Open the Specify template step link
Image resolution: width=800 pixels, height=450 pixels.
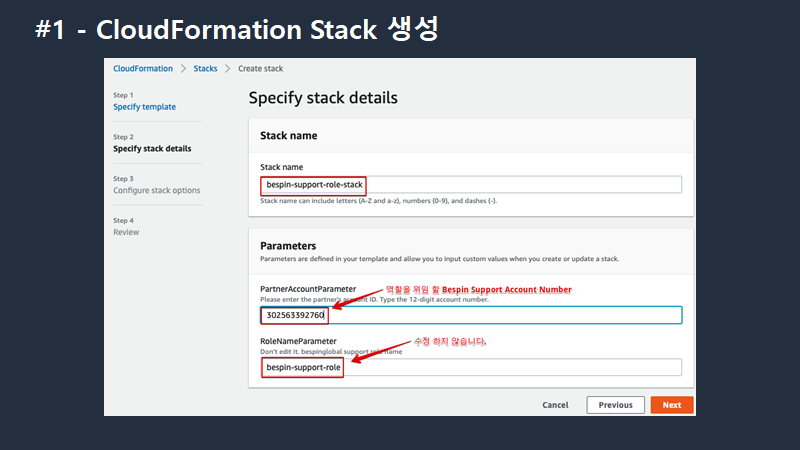click(x=144, y=107)
